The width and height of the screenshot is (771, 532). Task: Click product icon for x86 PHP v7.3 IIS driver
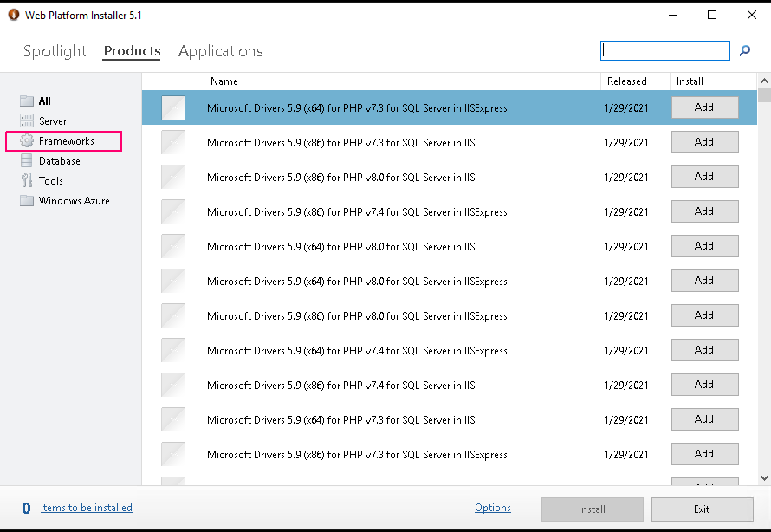(173, 142)
